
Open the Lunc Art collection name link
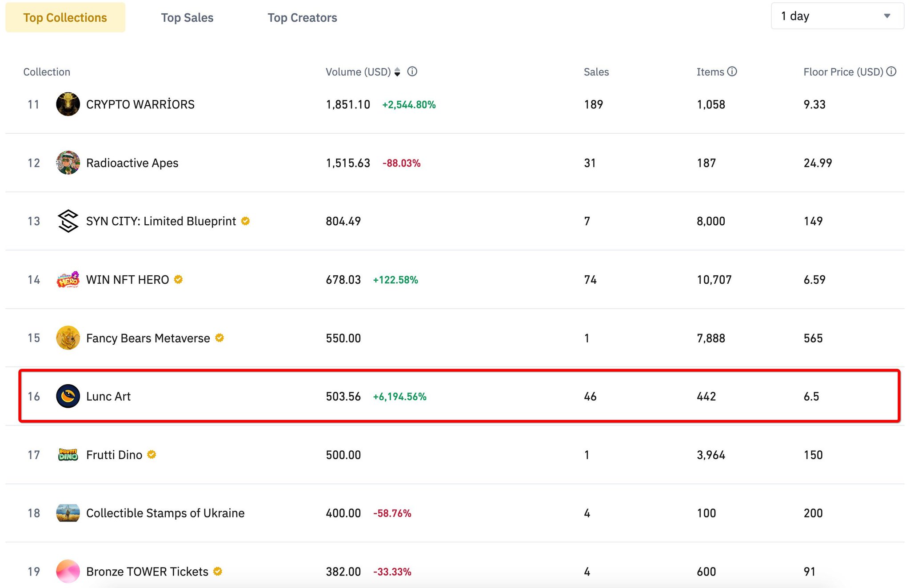click(x=108, y=396)
